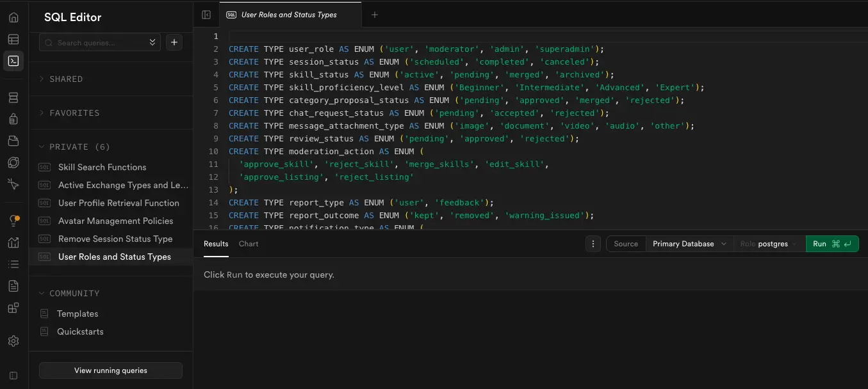Open the Table Editor icon
This screenshot has height=389, width=868.
point(13,40)
